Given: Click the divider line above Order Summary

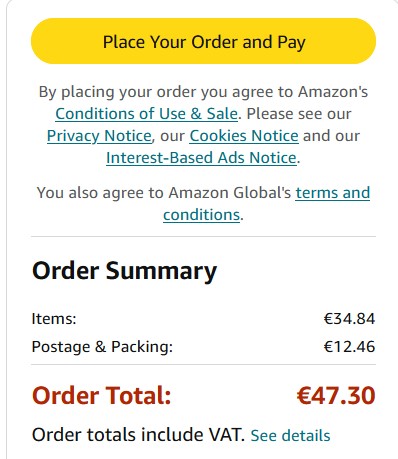Looking at the screenshot, I should click(203, 236).
